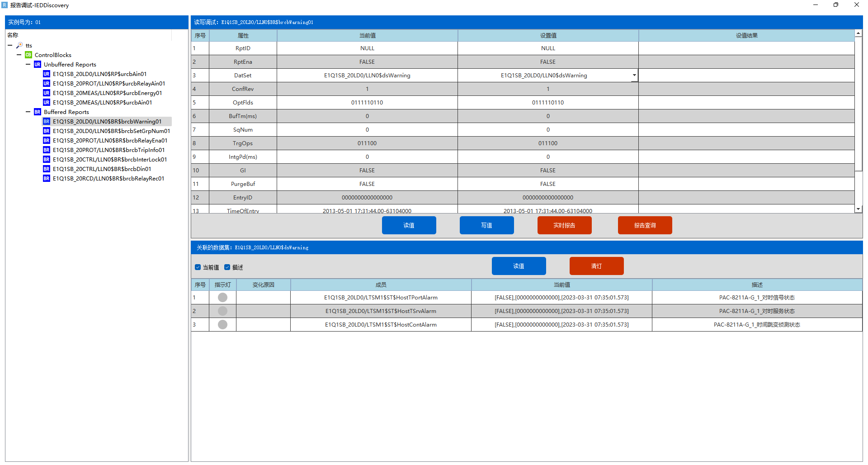Click the Buffered Reports BR folder icon
Viewport: 868px width, 465px height.
tap(38, 112)
